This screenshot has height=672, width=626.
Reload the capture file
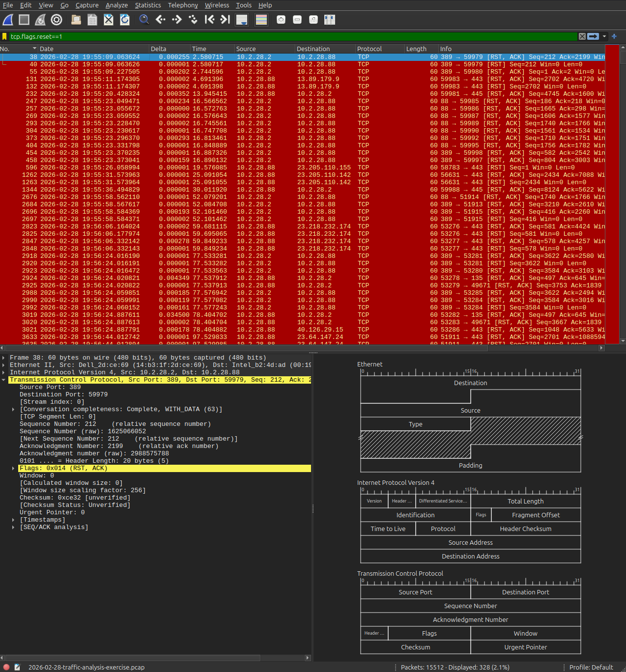(x=125, y=20)
